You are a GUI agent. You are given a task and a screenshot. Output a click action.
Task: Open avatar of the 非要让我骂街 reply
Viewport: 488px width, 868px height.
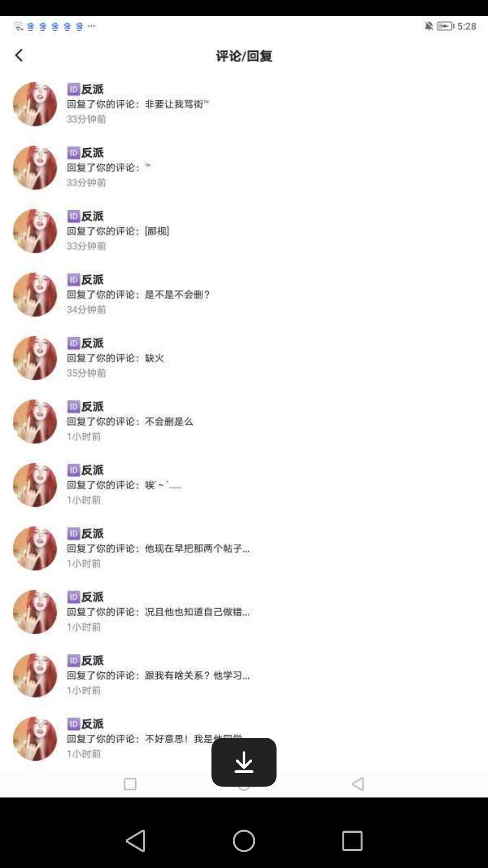[x=35, y=104]
